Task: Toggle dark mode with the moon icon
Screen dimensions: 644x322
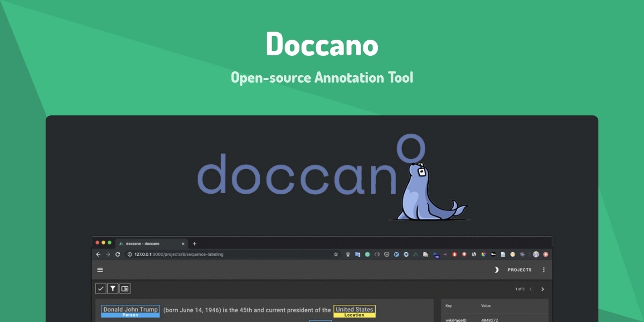Action: click(x=497, y=269)
